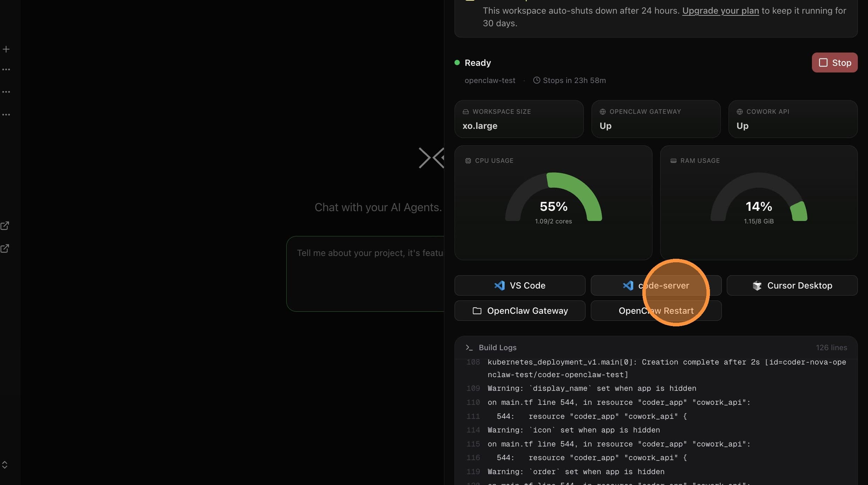Click the xo.large size value

point(480,126)
